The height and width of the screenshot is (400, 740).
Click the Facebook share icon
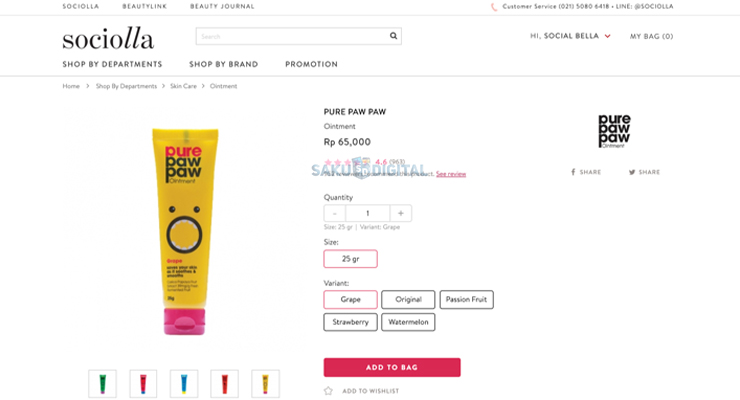point(573,172)
